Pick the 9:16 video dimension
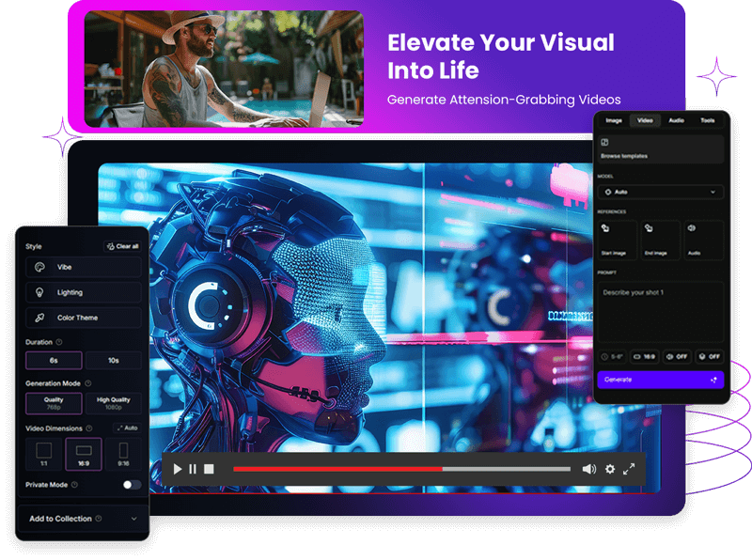752x560 pixels. 123,454
